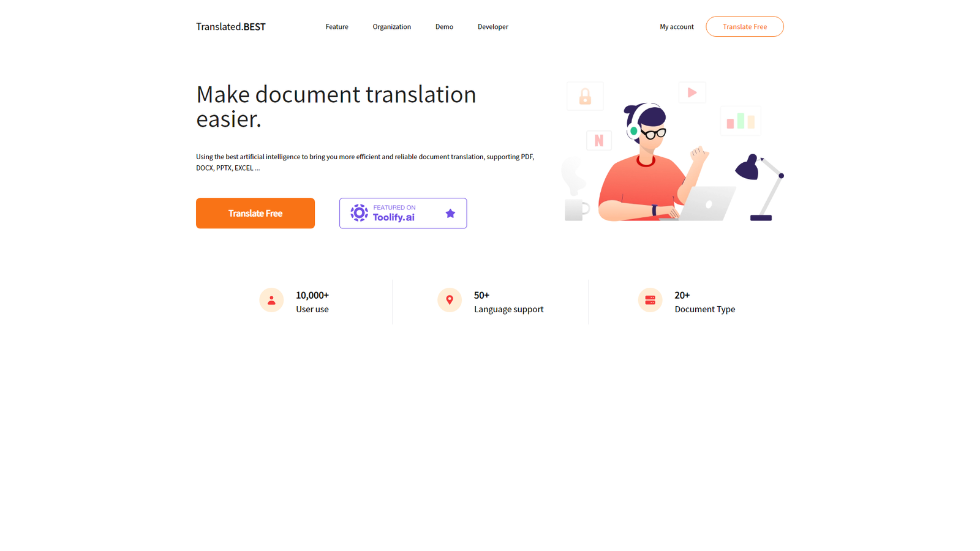Open My account link
The image size is (980, 551).
[x=676, y=26]
